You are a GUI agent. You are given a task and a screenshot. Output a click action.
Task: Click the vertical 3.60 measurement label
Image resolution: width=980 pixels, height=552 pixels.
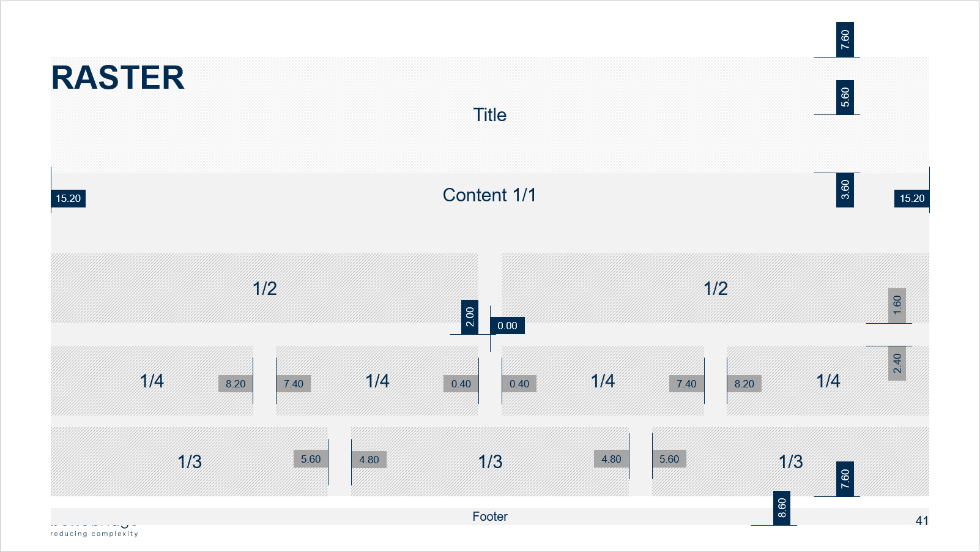[x=845, y=190]
